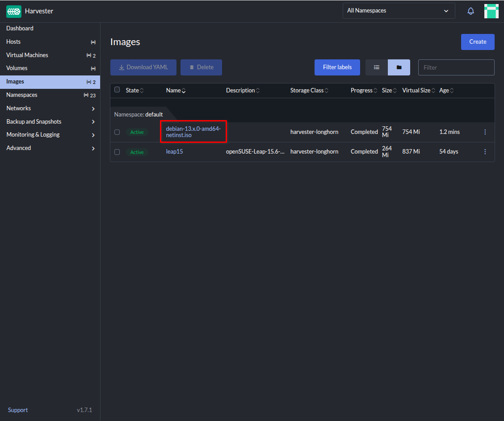Toggle the select-all images checkbox

[x=117, y=90]
